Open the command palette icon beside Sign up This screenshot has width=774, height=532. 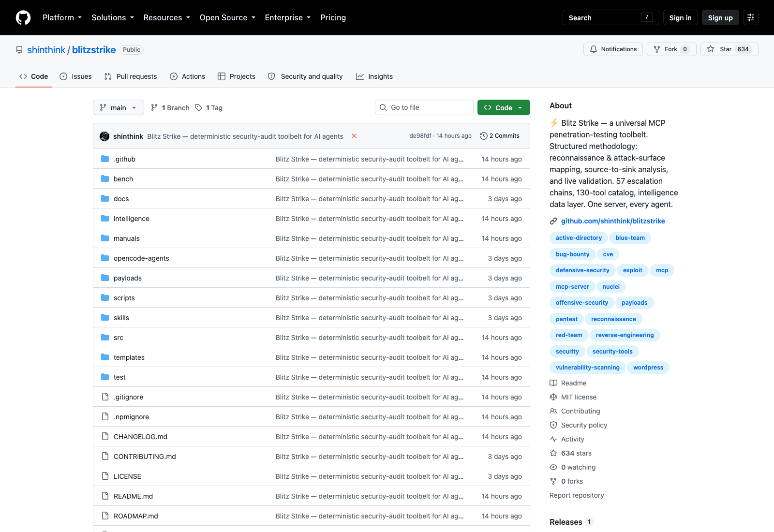[751, 17]
